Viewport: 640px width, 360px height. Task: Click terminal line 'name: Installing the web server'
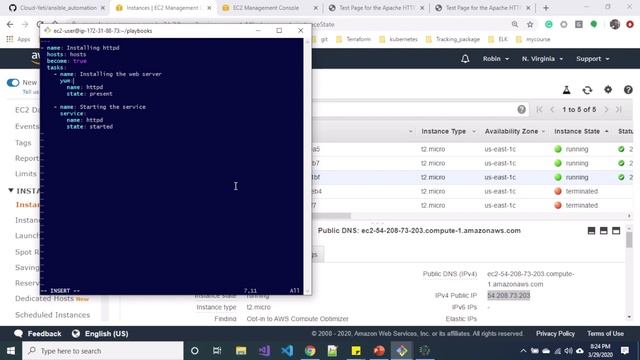click(x=111, y=74)
